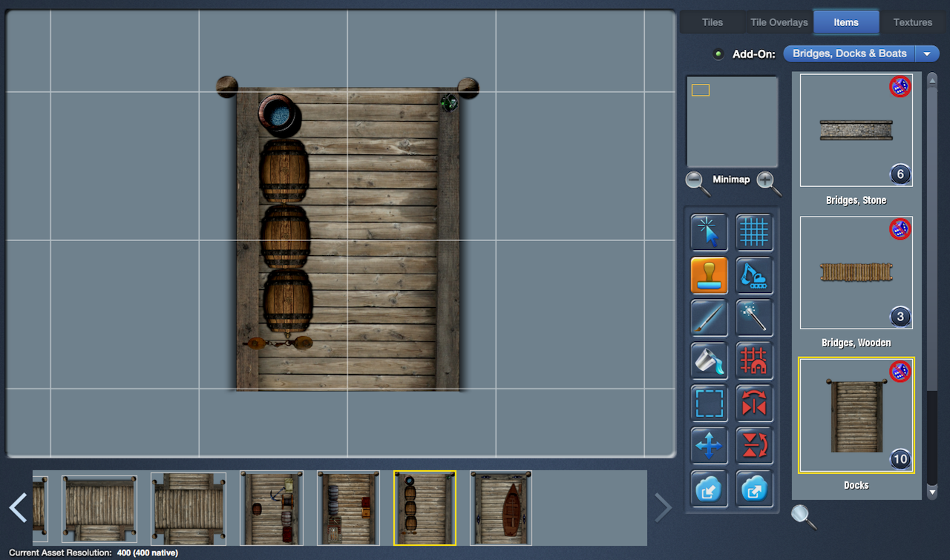
Task: Choose the T-shaped dock thumbnail
Action: (x=99, y=508)
